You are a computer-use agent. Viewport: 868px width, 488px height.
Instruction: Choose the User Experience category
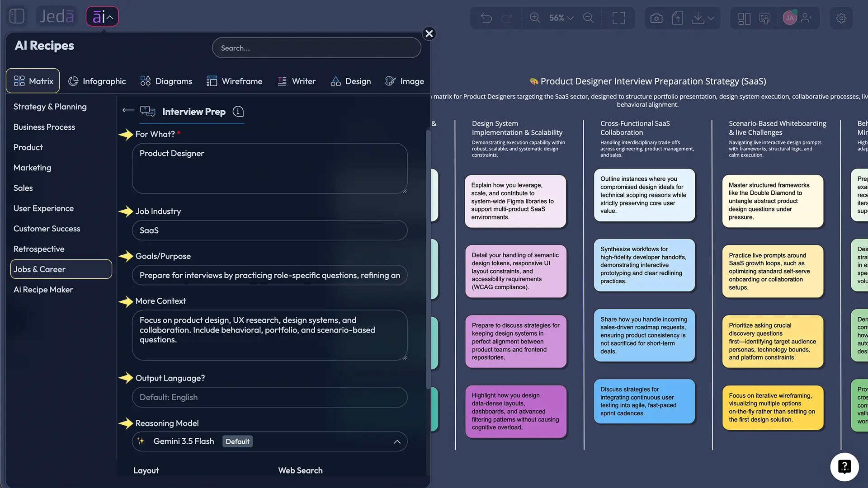coord(43,208)
